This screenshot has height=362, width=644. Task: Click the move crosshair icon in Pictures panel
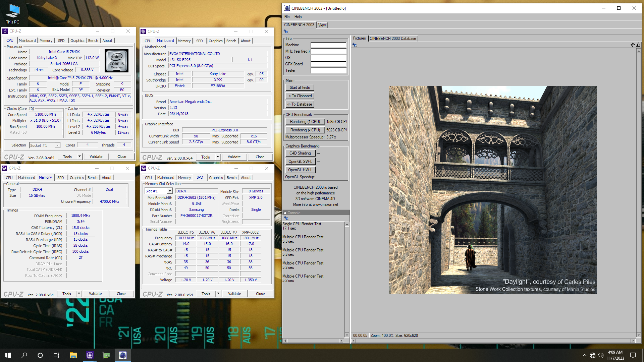tap(632, 45)
